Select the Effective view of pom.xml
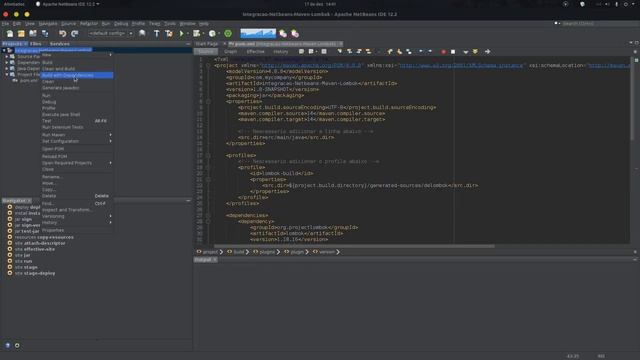640x360 pixels. pos(256,52)
